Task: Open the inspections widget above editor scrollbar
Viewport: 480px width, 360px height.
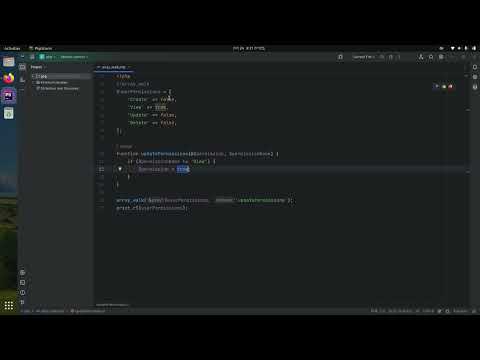Action: [466, 76]
